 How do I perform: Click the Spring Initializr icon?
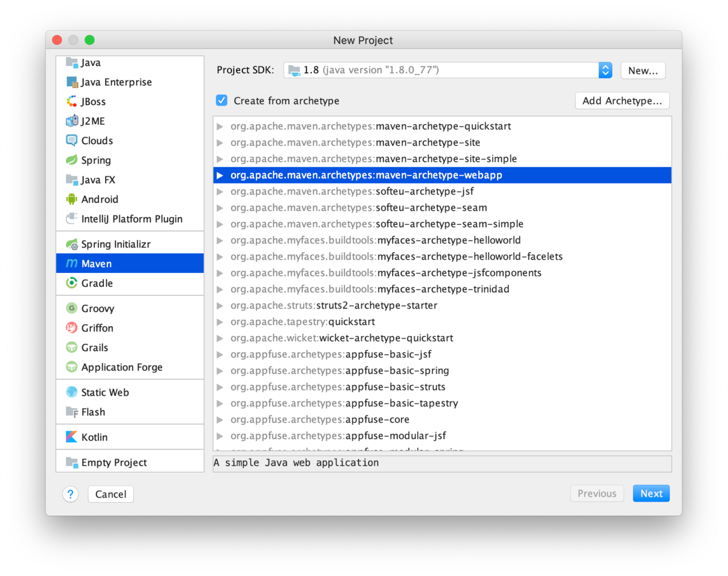click(x=72, y=244)
